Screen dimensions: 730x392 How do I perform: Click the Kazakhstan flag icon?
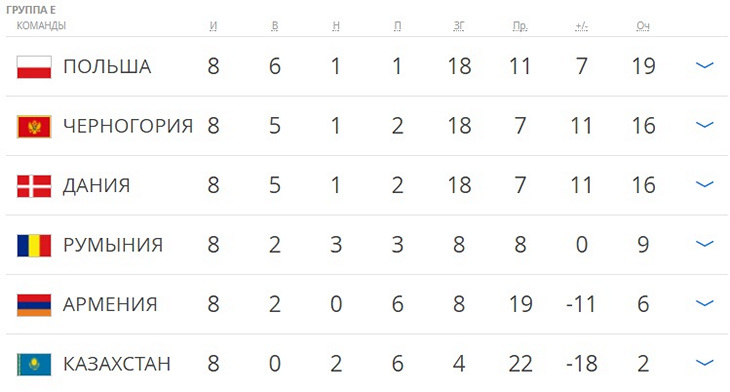(x=34, y=365)
